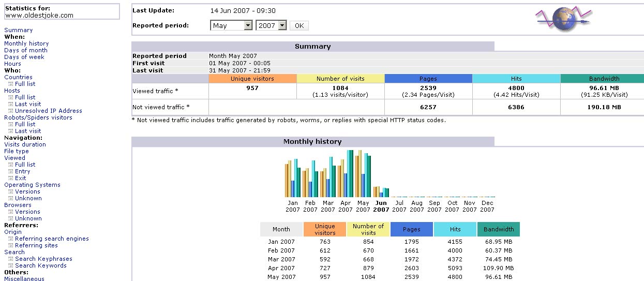Open Last visit under Robots/Spiders visitors
644x281 pixels.
[x=28, y=131]
